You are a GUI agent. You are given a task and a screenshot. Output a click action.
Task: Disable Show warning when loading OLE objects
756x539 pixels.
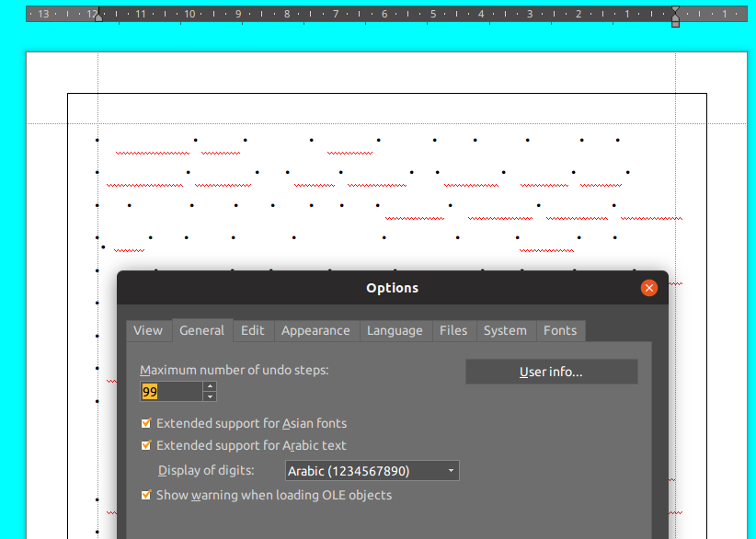click(146, 496)
